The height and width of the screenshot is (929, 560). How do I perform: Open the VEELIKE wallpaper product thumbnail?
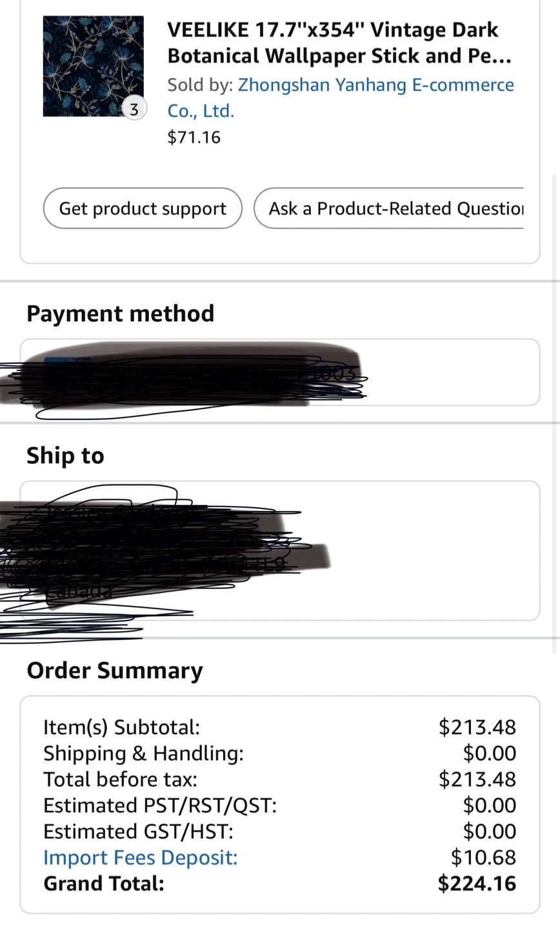click(93, 66)
